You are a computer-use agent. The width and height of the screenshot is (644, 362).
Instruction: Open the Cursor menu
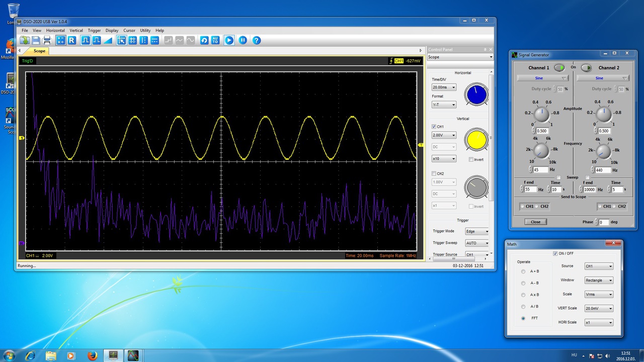click(x=129, y=31)
